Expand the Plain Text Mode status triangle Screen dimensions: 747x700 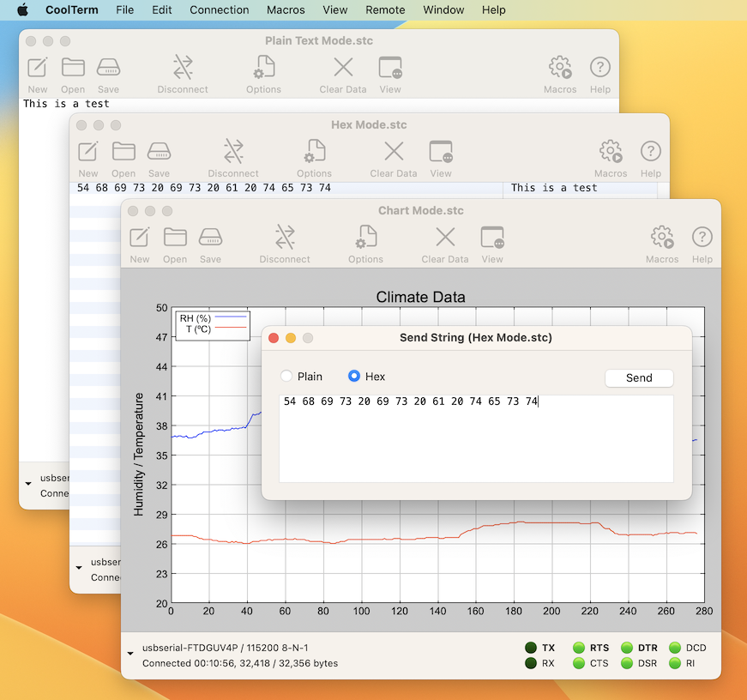(x=28, y=484)
